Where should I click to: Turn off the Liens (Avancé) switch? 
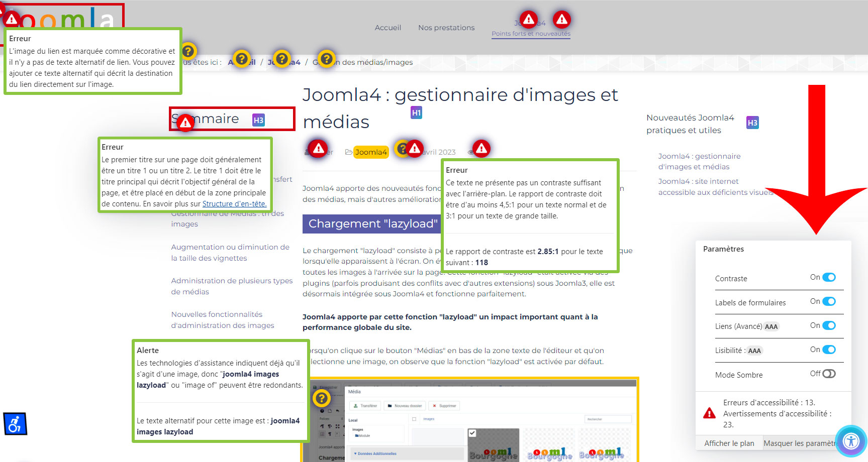coord(829,325)
